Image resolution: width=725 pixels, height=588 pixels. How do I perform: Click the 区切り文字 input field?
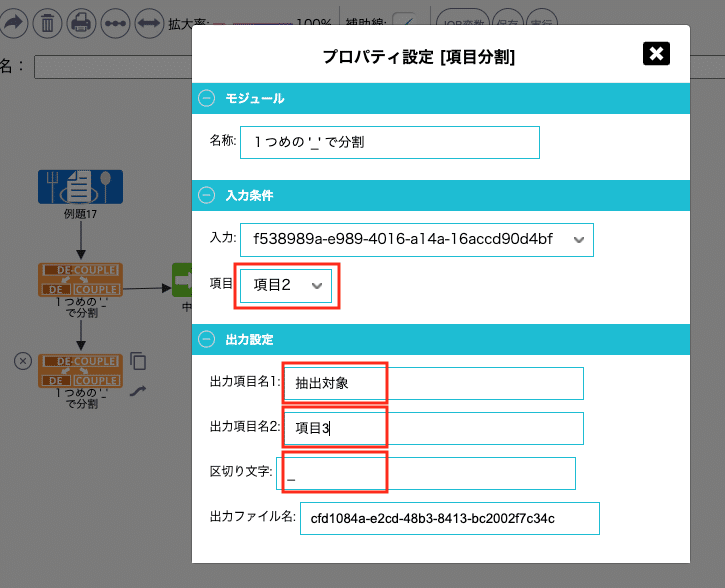click(x=426, y=473)
